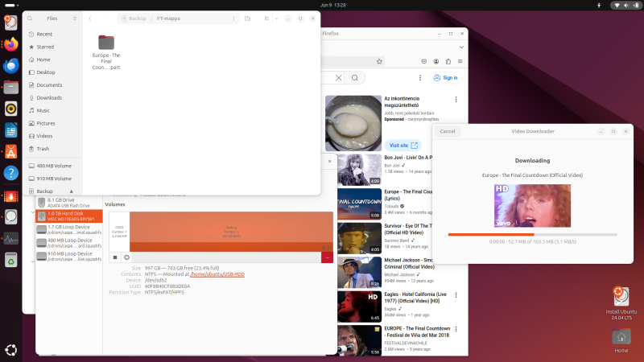The image size is (644, 362).
Task: Open the search icon in Files
Action: click(x=30, y=19)
